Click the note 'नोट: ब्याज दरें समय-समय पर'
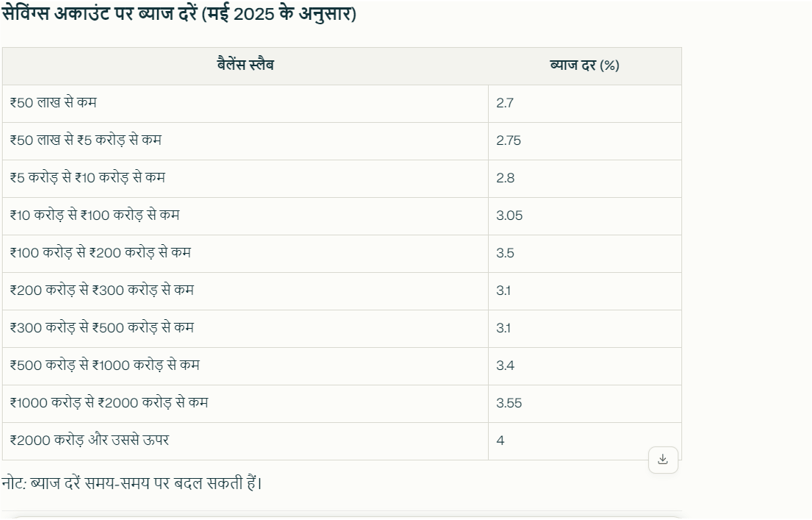This screenshot has height=520, width=812. click(x=86, y=483)
